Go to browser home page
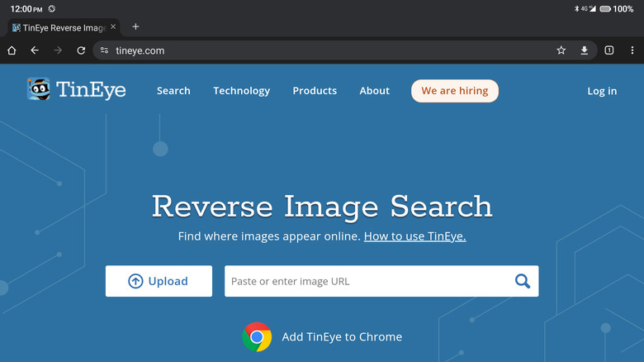 (x=12, y=50)
